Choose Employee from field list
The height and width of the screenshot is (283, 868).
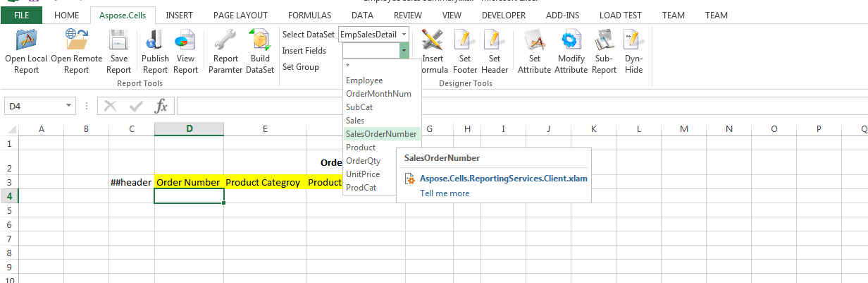click(382, 80)
